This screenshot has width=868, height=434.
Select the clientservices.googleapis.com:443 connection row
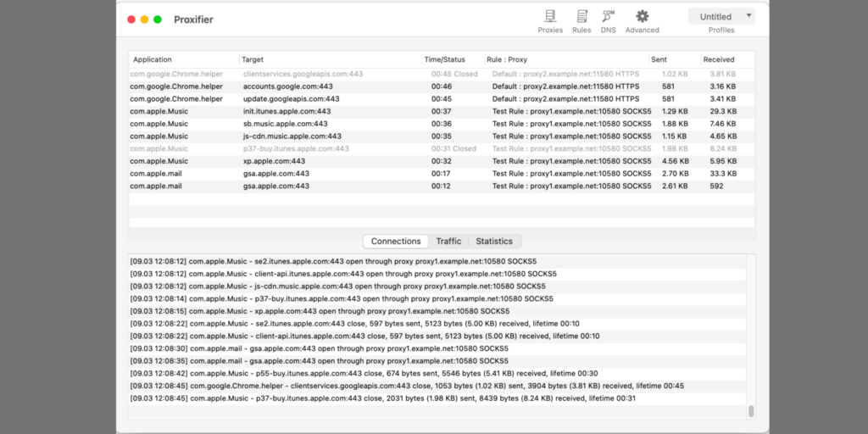coord(442,74)
